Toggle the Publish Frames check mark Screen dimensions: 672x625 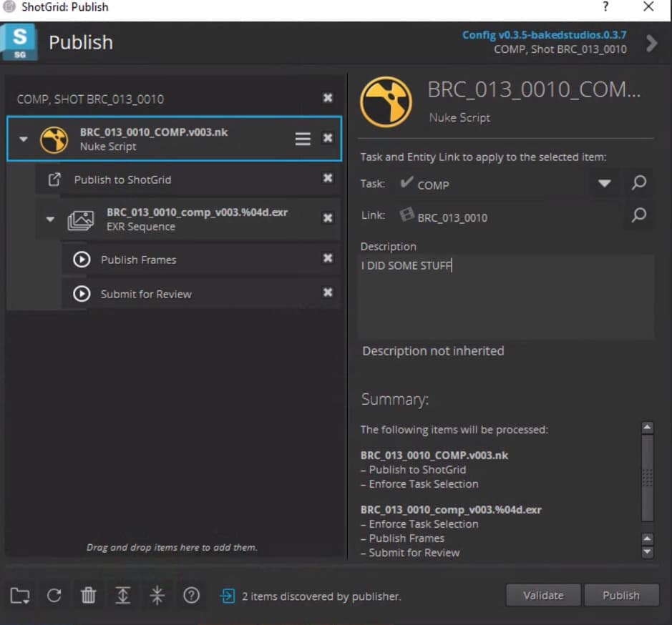328,258
